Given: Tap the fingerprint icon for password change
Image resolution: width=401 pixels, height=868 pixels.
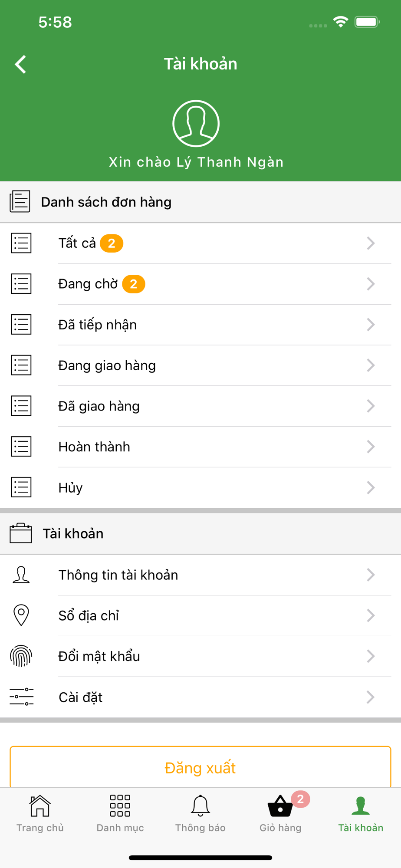Looking at the screenshot, I should (21, 656).
